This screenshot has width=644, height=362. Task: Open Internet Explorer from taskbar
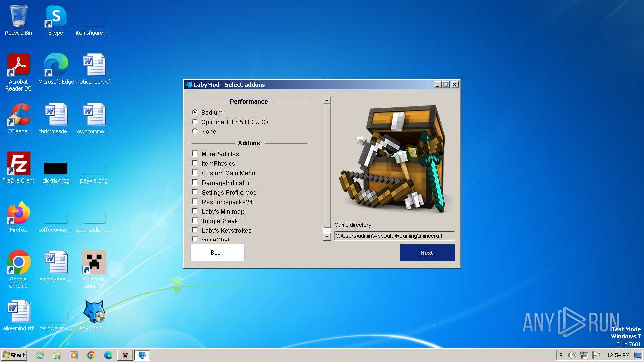click(x=40, y=355)
